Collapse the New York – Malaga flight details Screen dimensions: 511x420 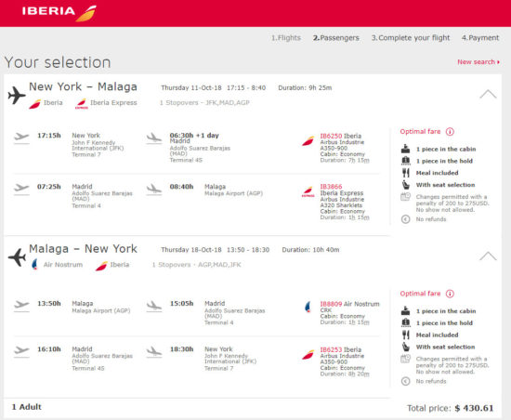click(x=488, y=94)
